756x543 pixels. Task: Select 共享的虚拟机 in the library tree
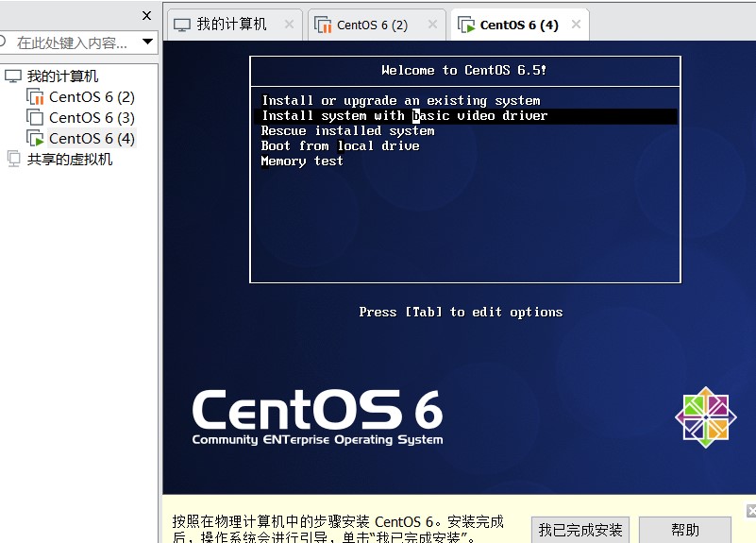coord(70,160)
